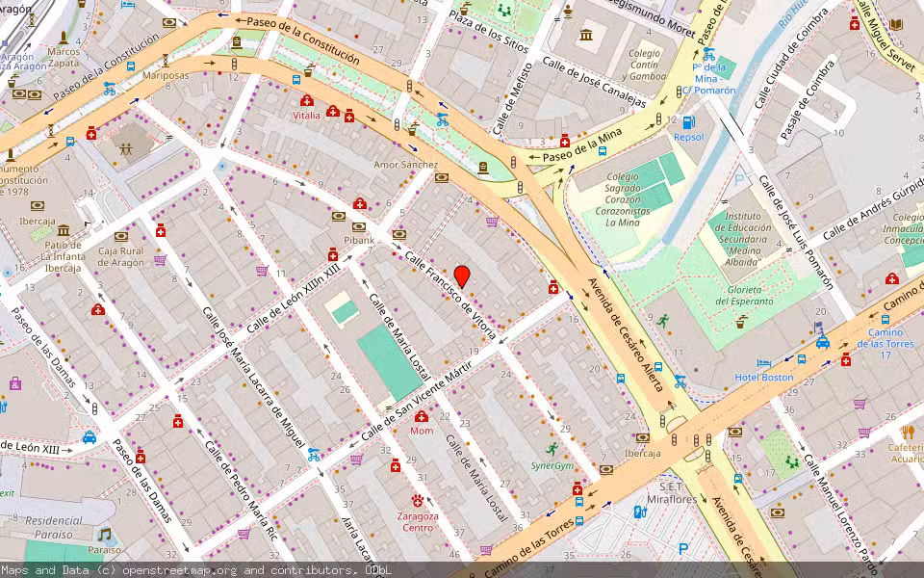
Task: Select the Repsol fuel station icon
Action: tap(687, 123)
